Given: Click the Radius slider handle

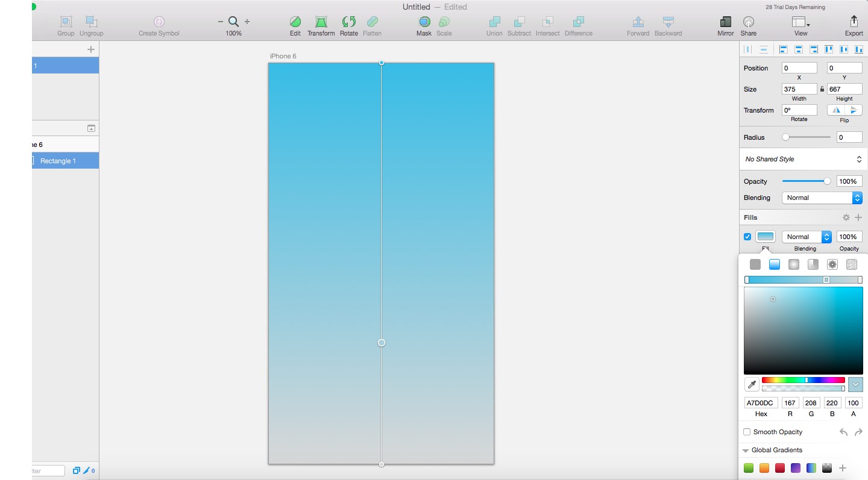Looking at the screenshot, I should point(785,137).
